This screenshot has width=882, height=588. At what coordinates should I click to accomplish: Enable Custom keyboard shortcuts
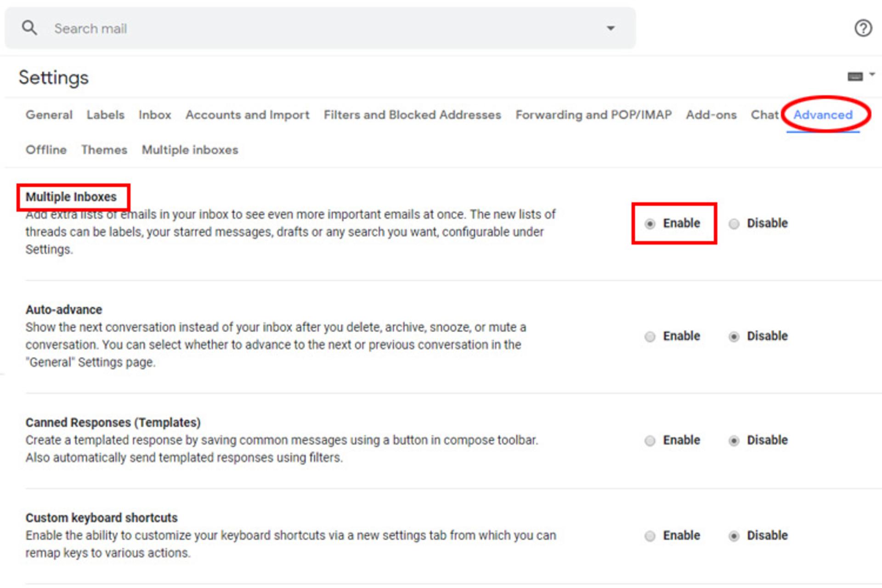point(650,536)
